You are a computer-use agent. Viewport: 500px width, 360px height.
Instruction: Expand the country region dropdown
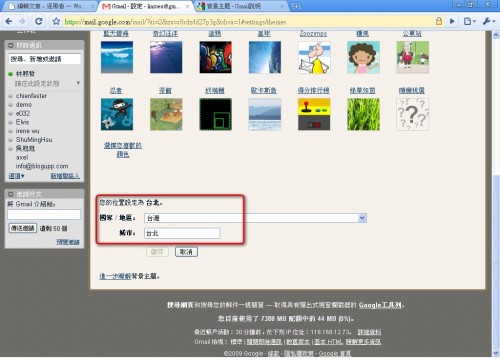click(x=362, y=218)
